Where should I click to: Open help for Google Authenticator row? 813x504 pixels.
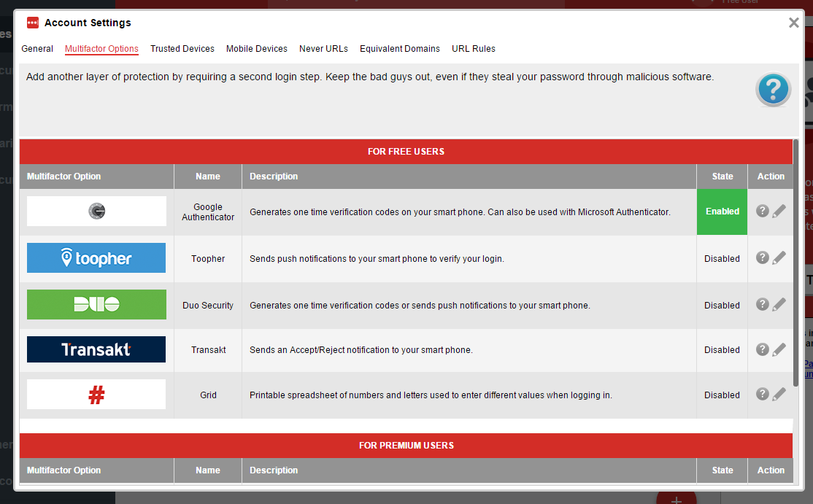coord(762,211)
